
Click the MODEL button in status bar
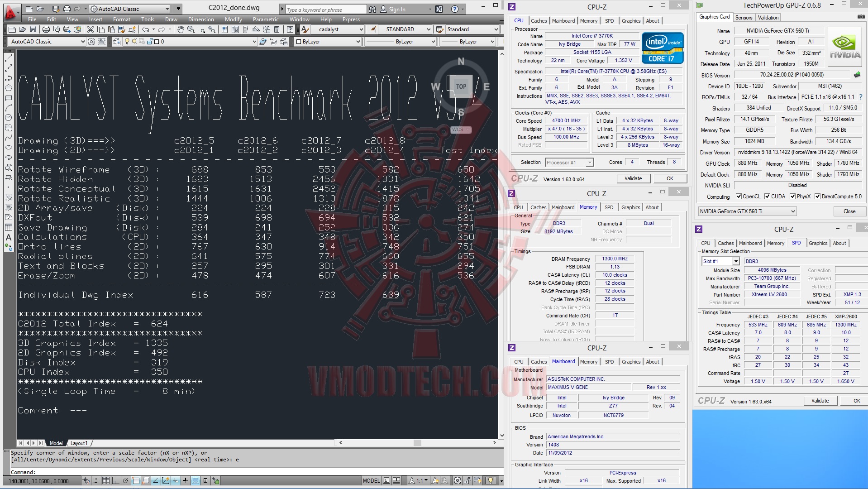(x=371, y=481)
